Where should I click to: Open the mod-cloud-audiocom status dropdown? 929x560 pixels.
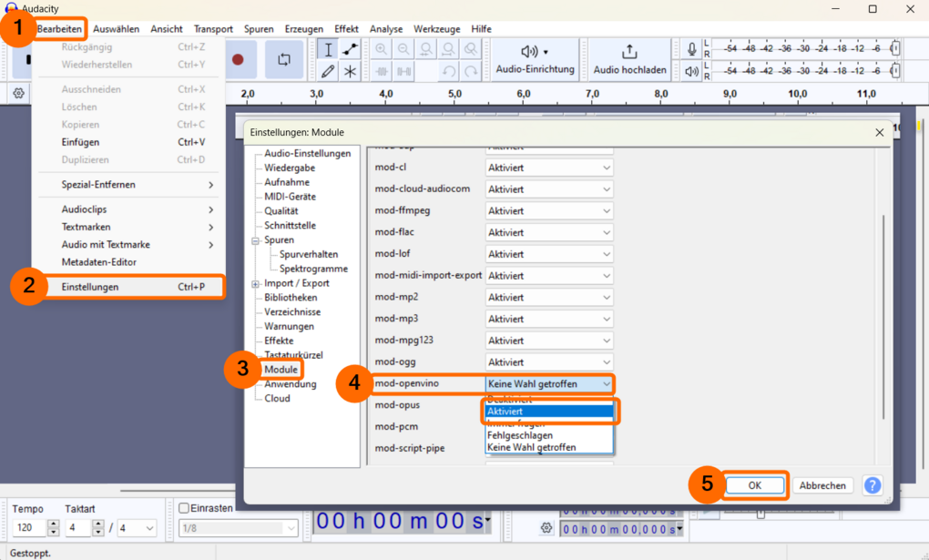click(549, 189)
